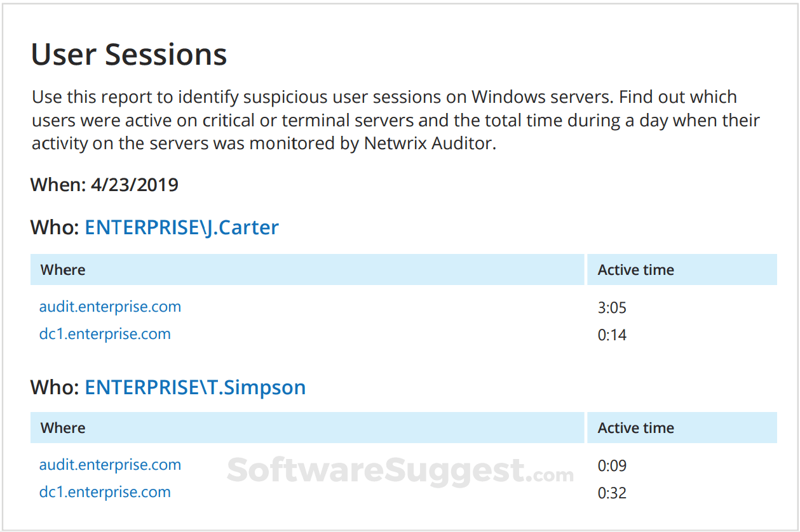Click dc1.enterprise.com under T.Simpson
The height and width of the screenshot is (532, 800).
[105, 492]
